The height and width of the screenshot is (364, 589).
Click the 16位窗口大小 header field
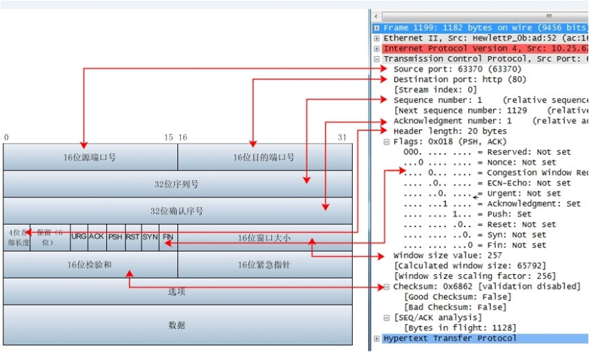click(x=265, y=238)
